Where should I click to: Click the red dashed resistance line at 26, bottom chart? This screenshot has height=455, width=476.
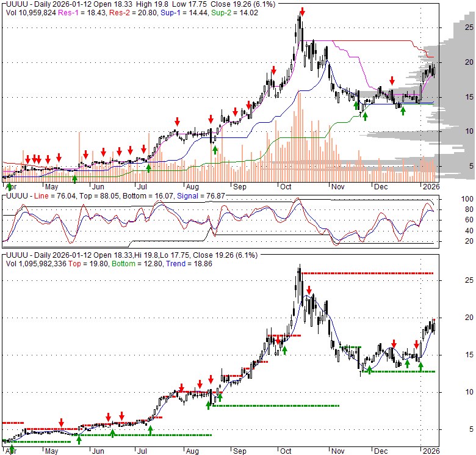pyautogui.click(x=367, y=274)
